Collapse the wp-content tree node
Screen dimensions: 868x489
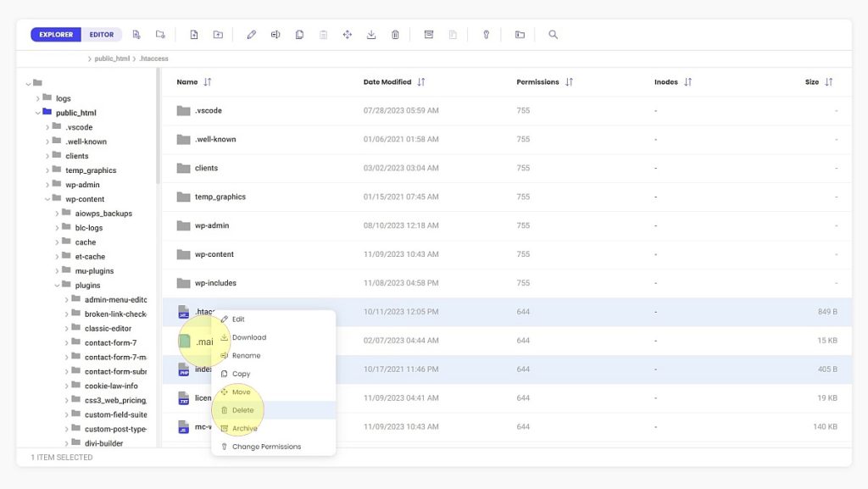coord(47,199)
